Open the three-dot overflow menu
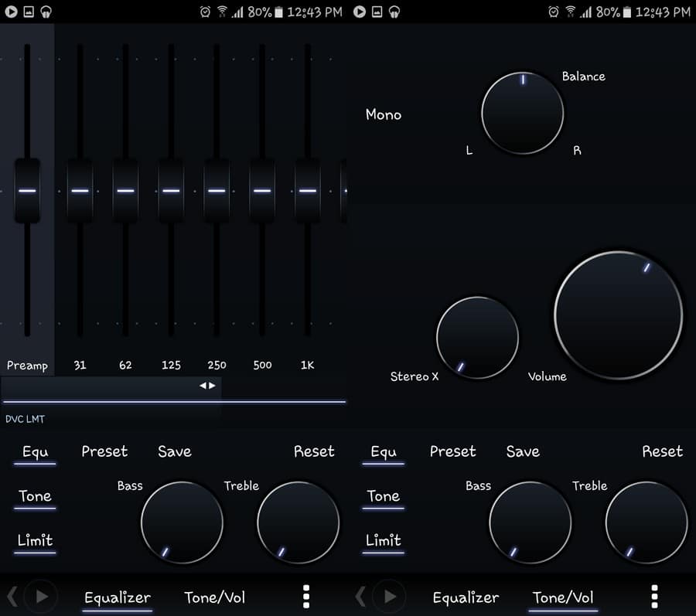The image size is (696, 616). [x=306, y=596]
